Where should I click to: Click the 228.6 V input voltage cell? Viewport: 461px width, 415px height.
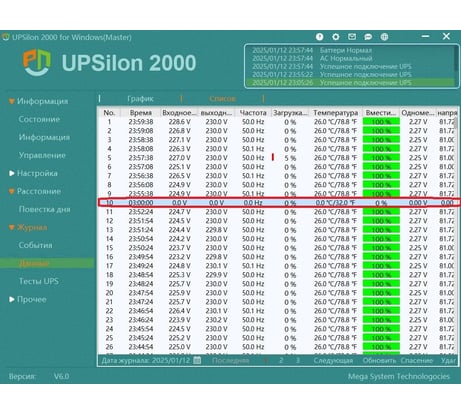click(179, 122)
